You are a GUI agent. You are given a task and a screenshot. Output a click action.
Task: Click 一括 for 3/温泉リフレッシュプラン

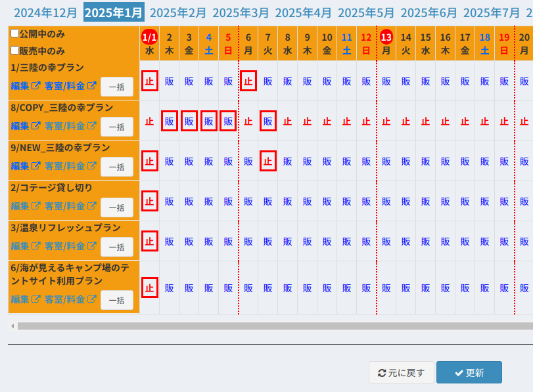[117, 247]
